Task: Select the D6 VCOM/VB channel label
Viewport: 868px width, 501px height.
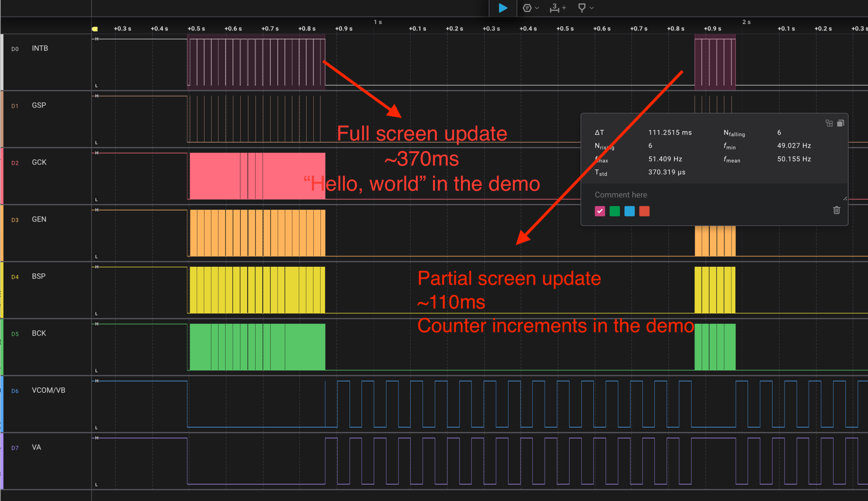Action: coord(48,390)
